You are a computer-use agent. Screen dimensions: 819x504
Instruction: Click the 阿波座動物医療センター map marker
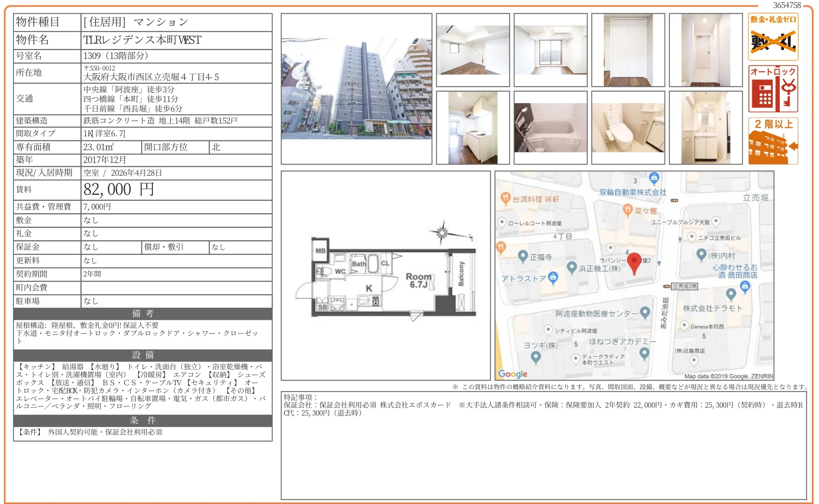click(645, 312)
